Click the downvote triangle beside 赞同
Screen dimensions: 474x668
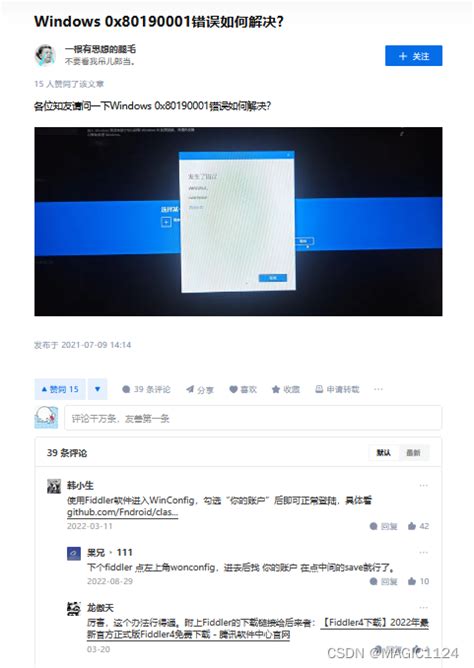[x=98, y=389]
